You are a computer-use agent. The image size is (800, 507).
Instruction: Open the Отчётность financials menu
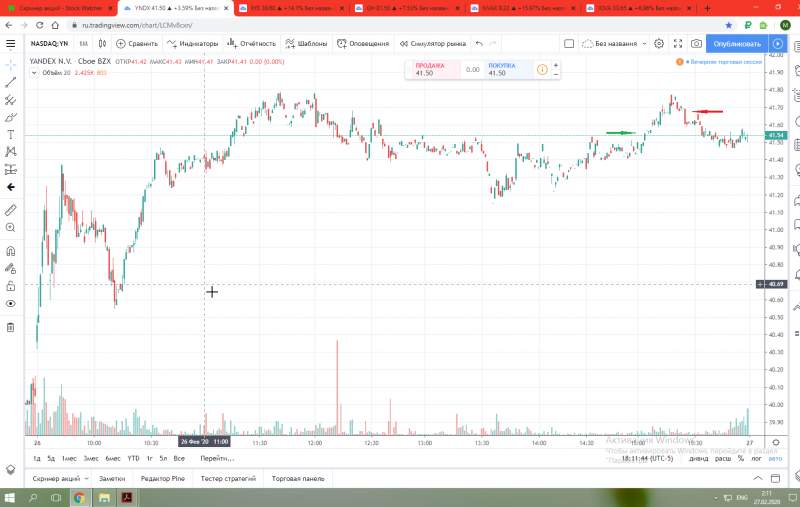coord(252,44)
